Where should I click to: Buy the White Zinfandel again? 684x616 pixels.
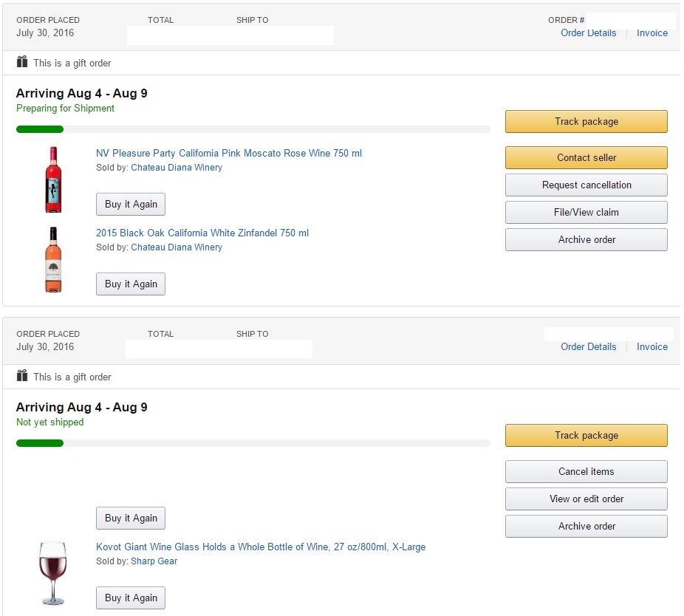coord(131,284)
